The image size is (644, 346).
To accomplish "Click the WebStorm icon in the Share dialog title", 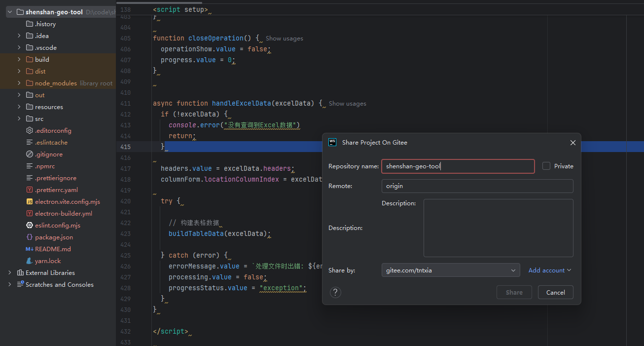I will coord(332,142).
